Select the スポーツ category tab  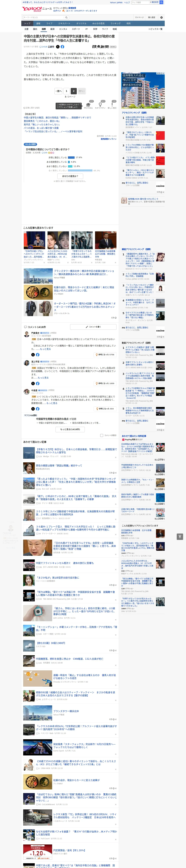76,29
